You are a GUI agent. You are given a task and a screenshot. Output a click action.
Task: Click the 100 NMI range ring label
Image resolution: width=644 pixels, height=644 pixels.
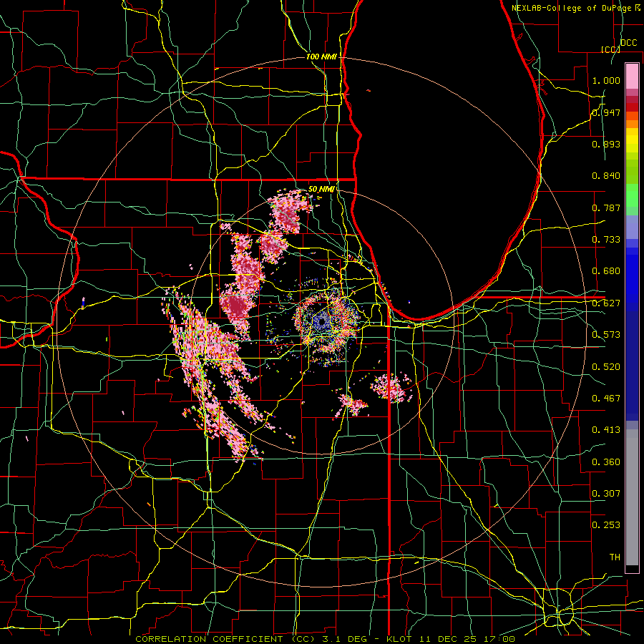[321, 57]
